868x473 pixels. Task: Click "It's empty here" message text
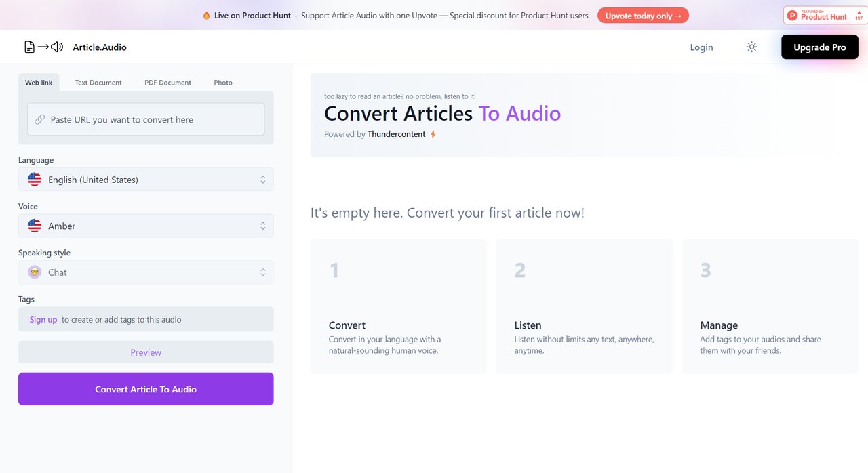[447, 213]
